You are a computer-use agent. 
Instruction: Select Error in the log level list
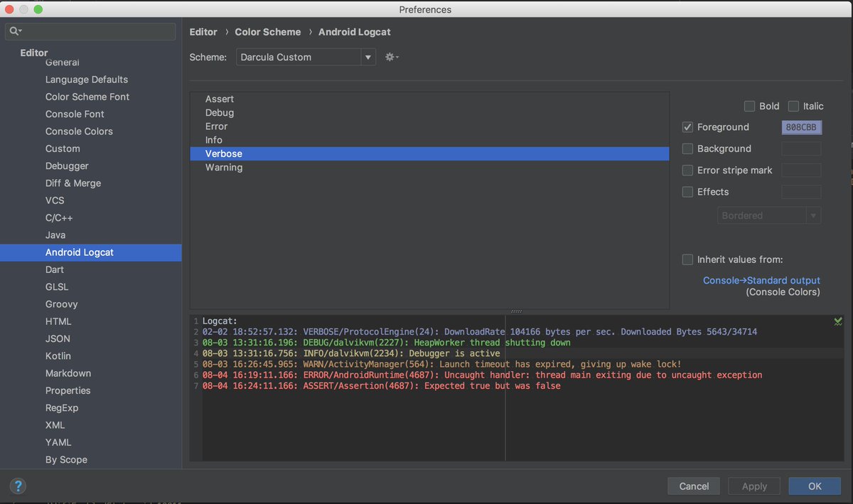click(429, 127)
